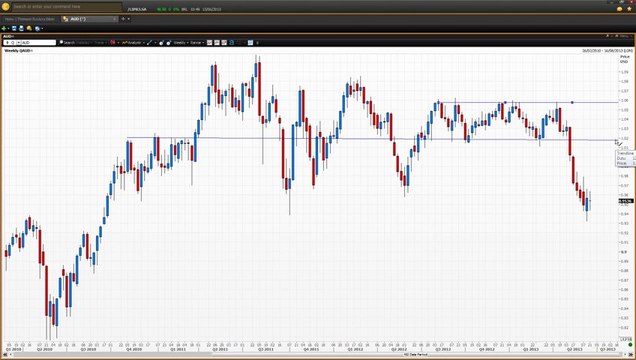636x360 pixels.
Task: Open the Home Thomson Reuters Eikon tab
Action: [x=30, y=19]
